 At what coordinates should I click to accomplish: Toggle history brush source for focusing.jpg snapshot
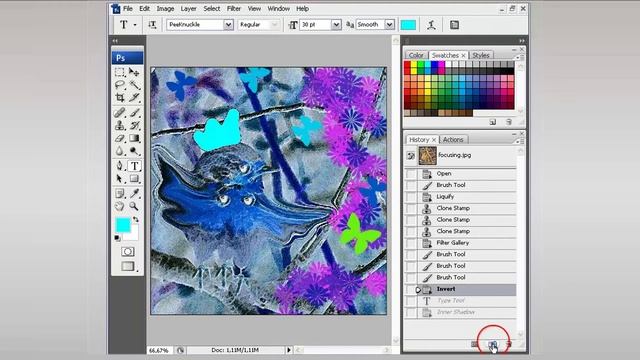(411, 156)
